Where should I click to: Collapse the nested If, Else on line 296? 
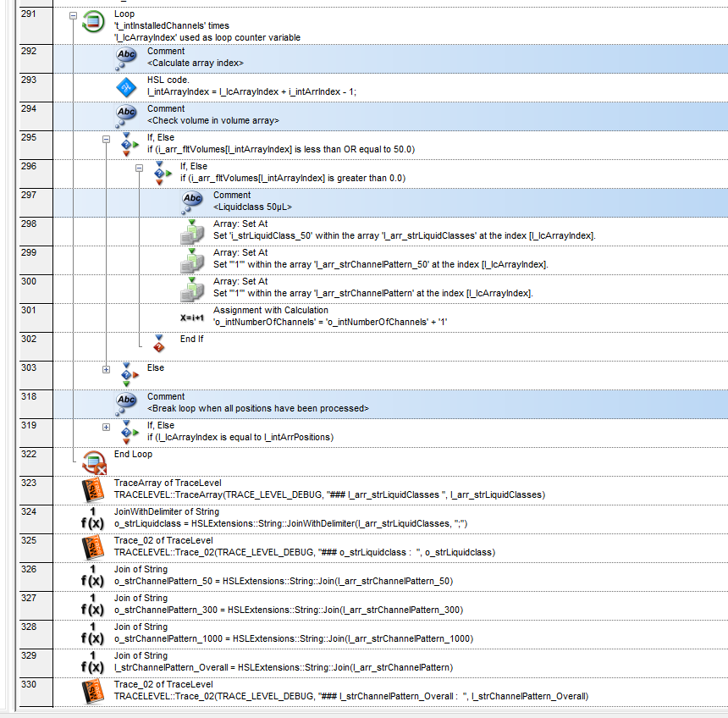139,167
